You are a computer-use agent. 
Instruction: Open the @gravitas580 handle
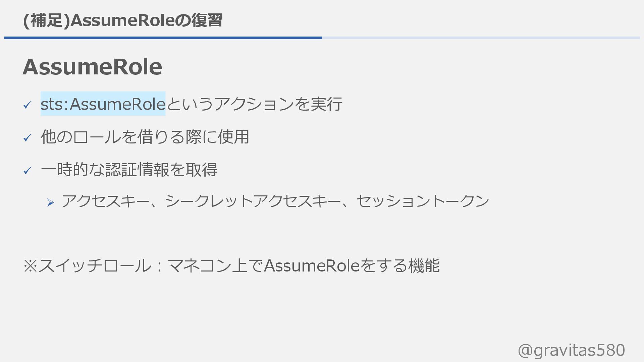(x=571, y=350)
